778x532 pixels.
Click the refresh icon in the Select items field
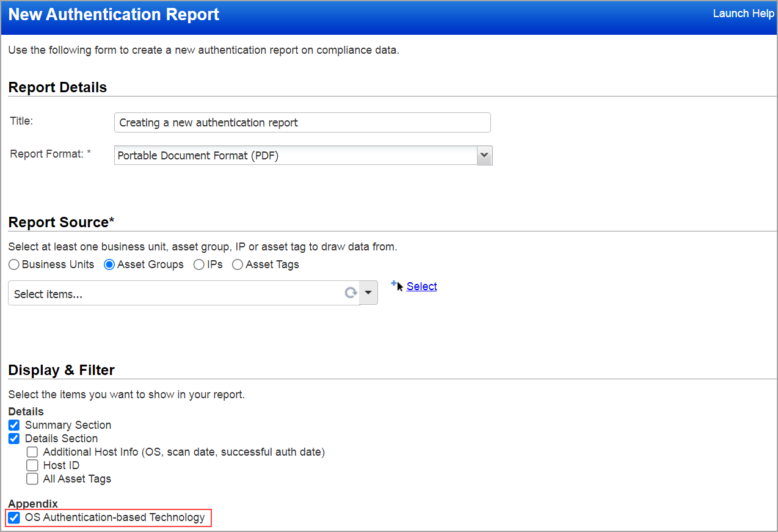[351, 293]
